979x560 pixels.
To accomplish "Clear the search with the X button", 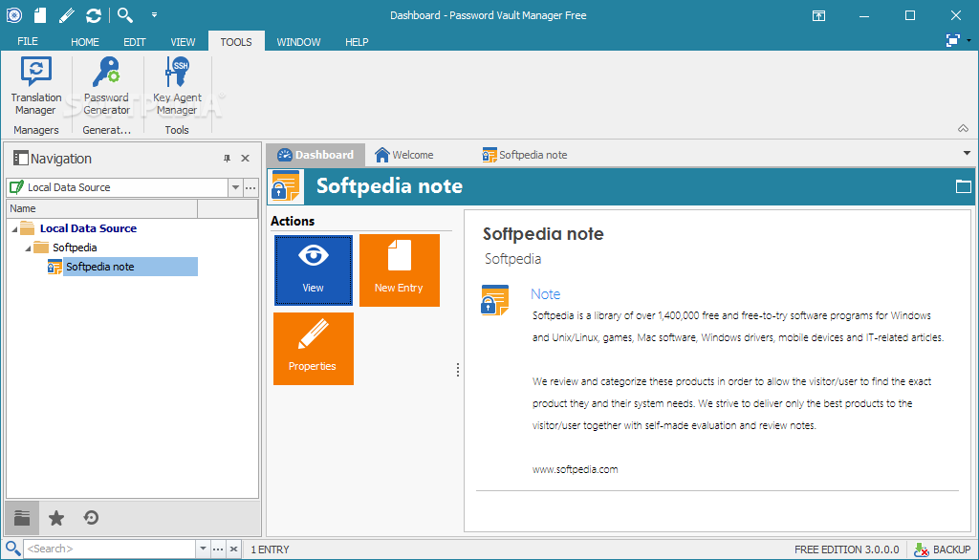I will [x=233, y=549].
